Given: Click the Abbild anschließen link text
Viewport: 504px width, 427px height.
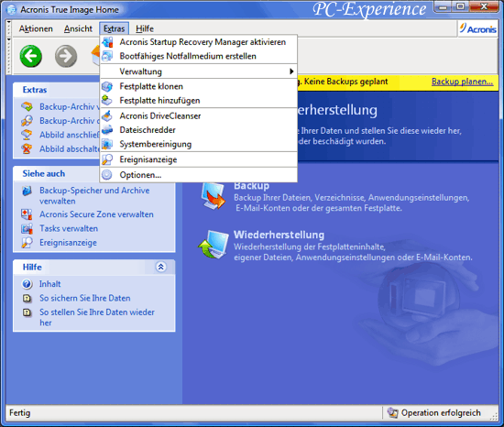Looking at the screenshot, I should [70, 135].
